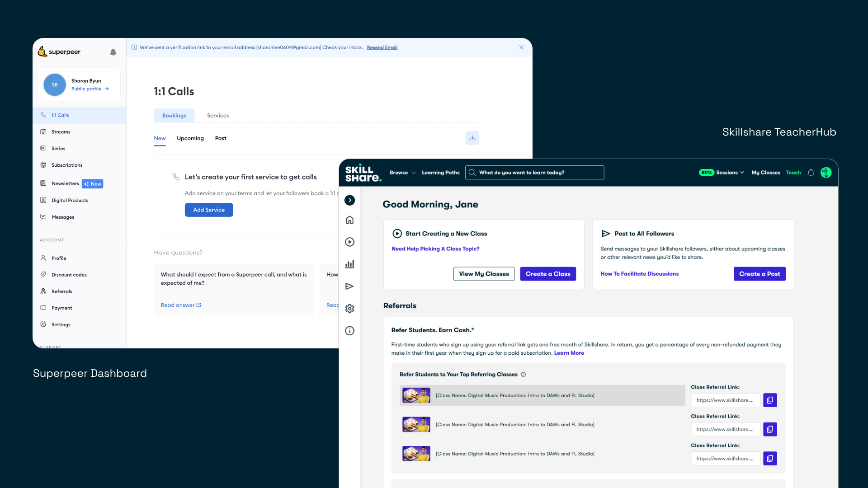
Task: Open the green Skillshare profile avatar
Action: [826, 173]
